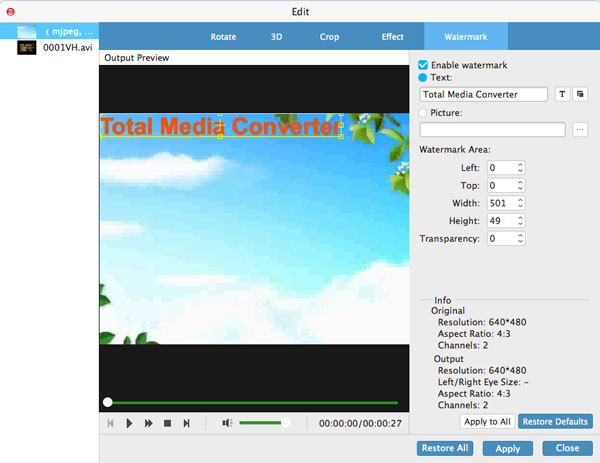Screen dimensions: 600x463
Task: Click the video seek bar handle
Action: coord(108,402)
